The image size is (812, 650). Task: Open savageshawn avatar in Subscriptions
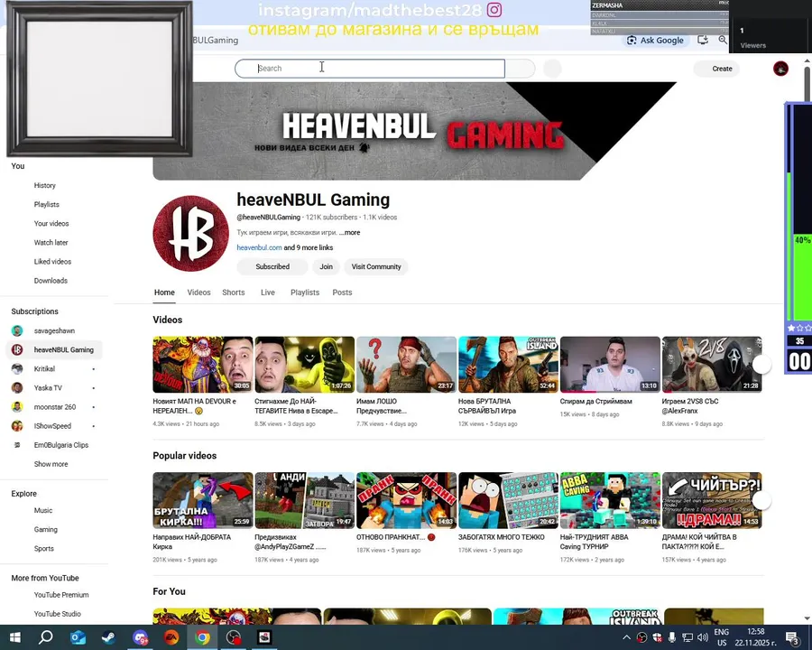pyautogui.click(x=17, y=330)
